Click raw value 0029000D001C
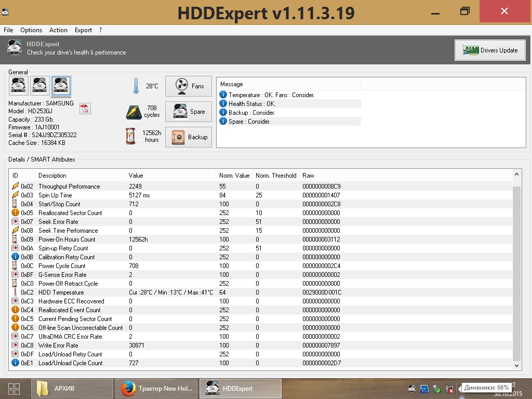The height and width of the screenshot is (399, 532). [x=322, y=292]
